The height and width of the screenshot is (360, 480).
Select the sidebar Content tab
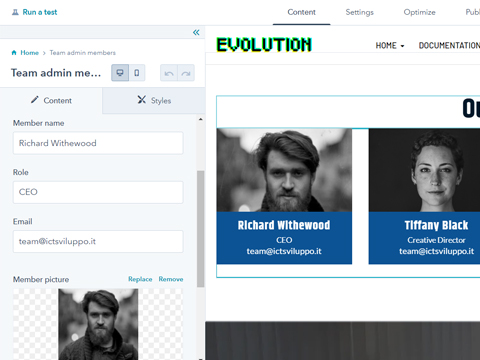click(x=51, y=100)
